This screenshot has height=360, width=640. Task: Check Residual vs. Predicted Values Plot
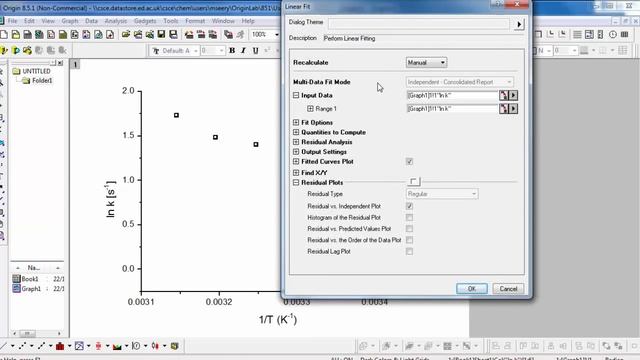click(409, 229)
